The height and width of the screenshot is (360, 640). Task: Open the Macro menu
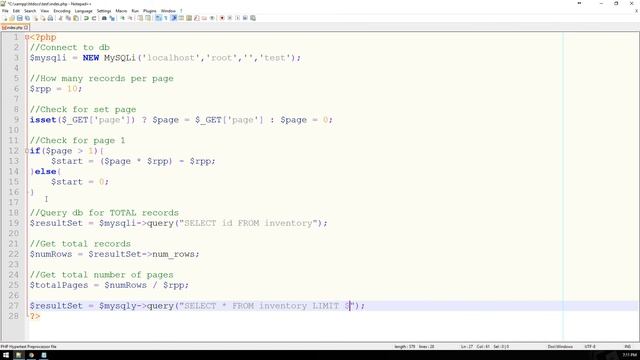pos(121,11)
